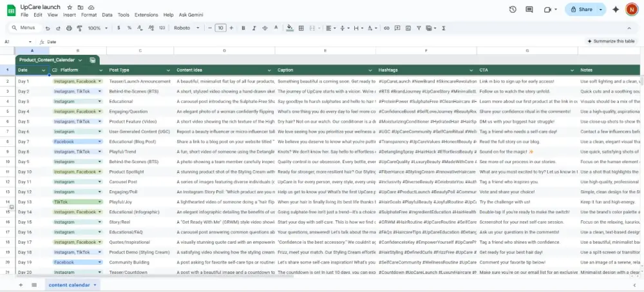Open the text rotation dropdown

point(372,28)
